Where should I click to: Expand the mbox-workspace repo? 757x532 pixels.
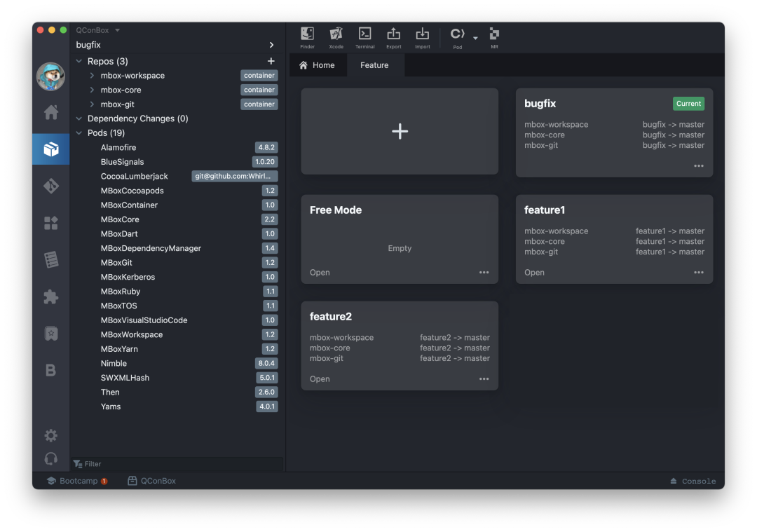(92, 76)
